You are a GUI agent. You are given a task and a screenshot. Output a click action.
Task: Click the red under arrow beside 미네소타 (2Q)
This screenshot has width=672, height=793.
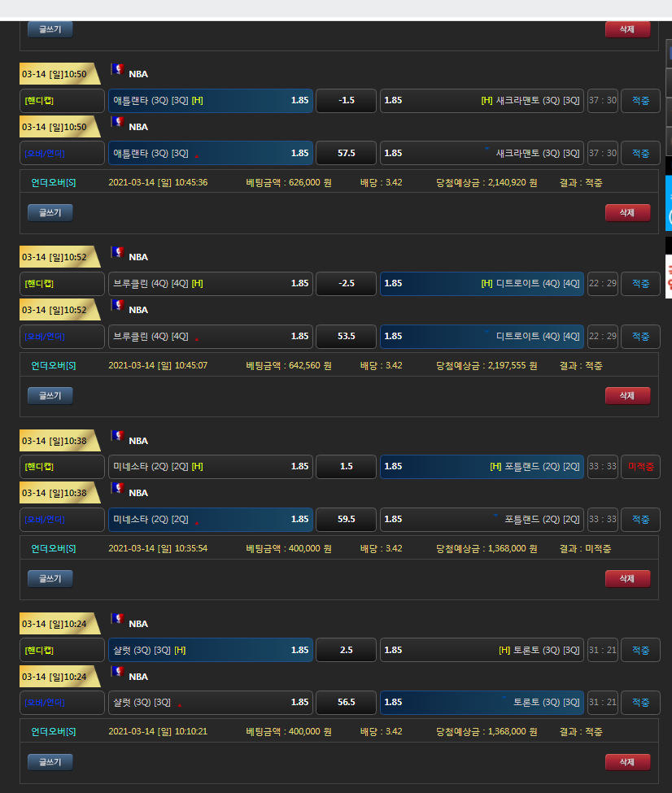(197, 522)
